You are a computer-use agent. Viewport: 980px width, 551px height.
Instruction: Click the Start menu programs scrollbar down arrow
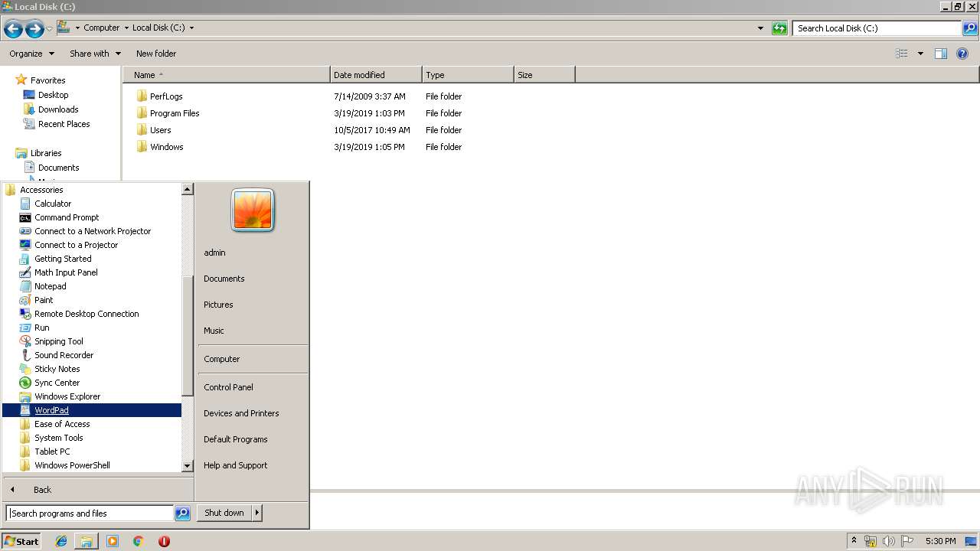[187, 465]
